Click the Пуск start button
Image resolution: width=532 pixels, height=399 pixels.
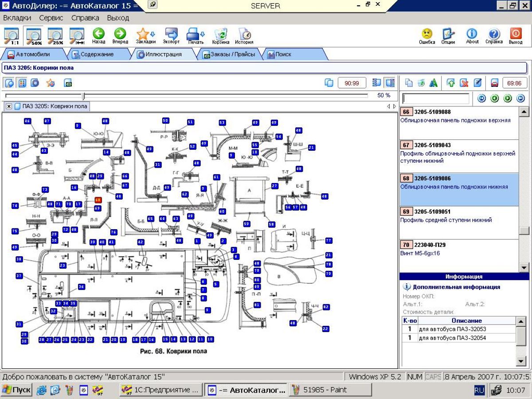(x=16, y=390)
